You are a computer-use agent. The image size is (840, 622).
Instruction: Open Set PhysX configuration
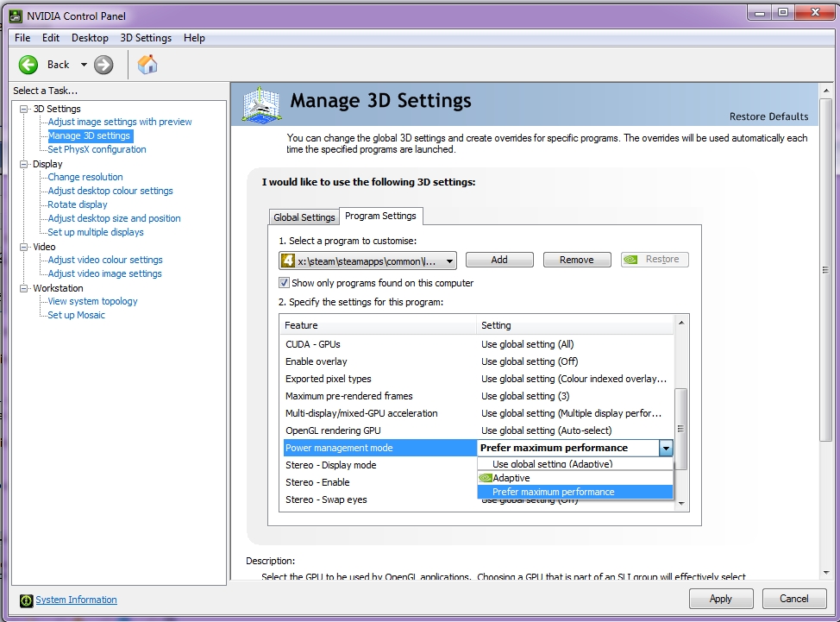(97, 149)
